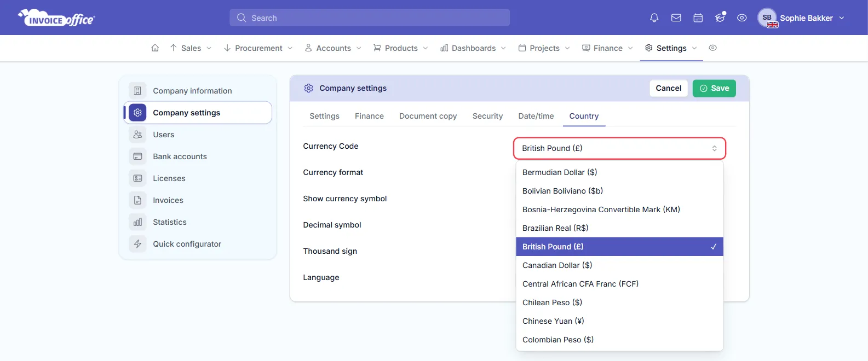Viewport: 868px width, 361px height.
Task: Select Bosnia-Herzegovina Convertible Mark (KM)
Action: point(619,209)
